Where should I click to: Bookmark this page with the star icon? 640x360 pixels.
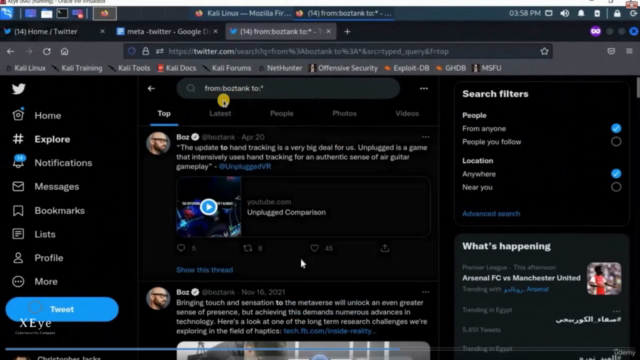pos(544,51)
